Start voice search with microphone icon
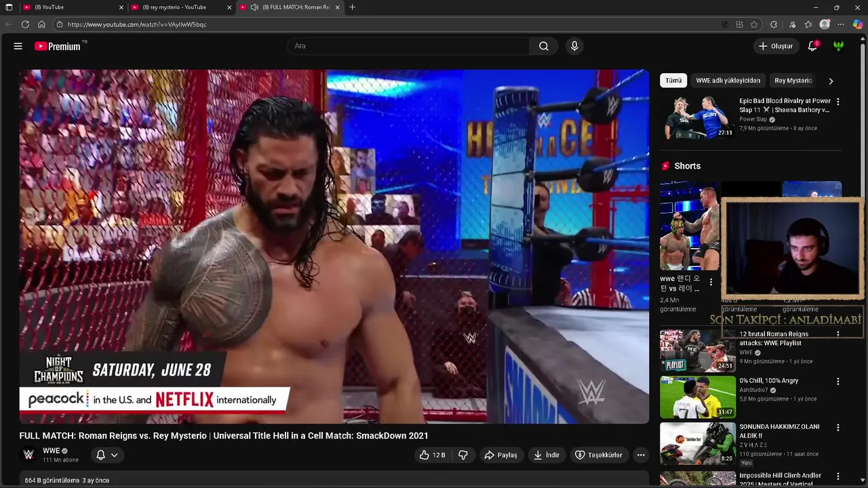The width and height of the screenshot is (868, 488). click(x=574, y=46)
